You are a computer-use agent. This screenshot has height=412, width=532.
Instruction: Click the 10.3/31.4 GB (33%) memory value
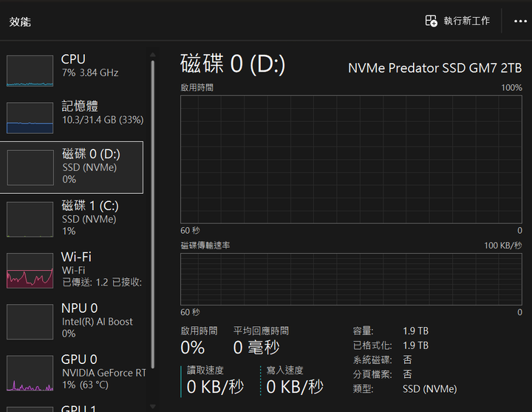point(103,120)
